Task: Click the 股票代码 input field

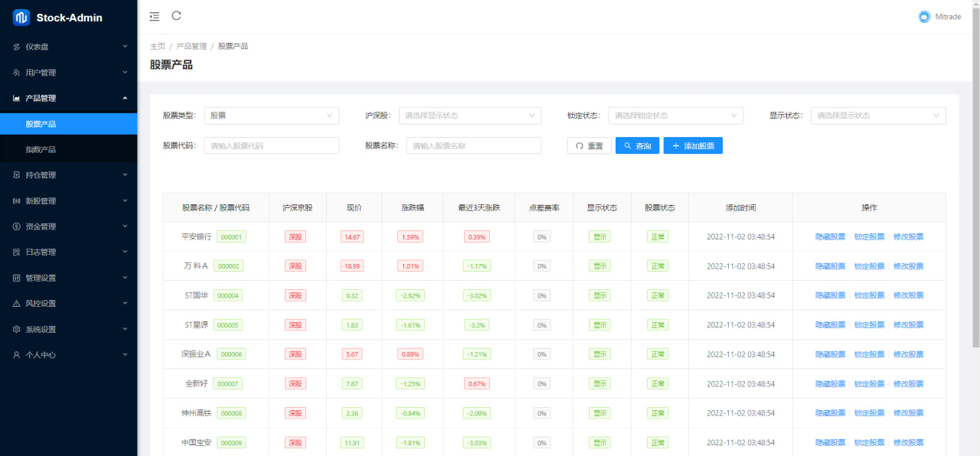Action: pyautogui.click(x=271, y=145)
